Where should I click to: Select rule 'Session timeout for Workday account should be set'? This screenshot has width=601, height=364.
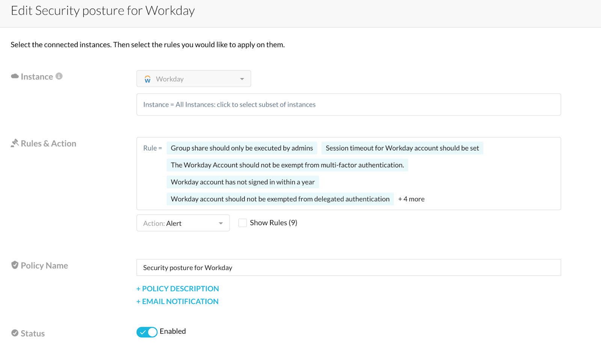(402, 148)
